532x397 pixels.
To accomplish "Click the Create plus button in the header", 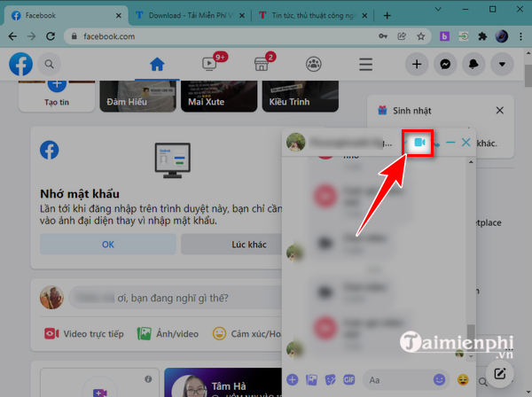I will tap(417, 64).
